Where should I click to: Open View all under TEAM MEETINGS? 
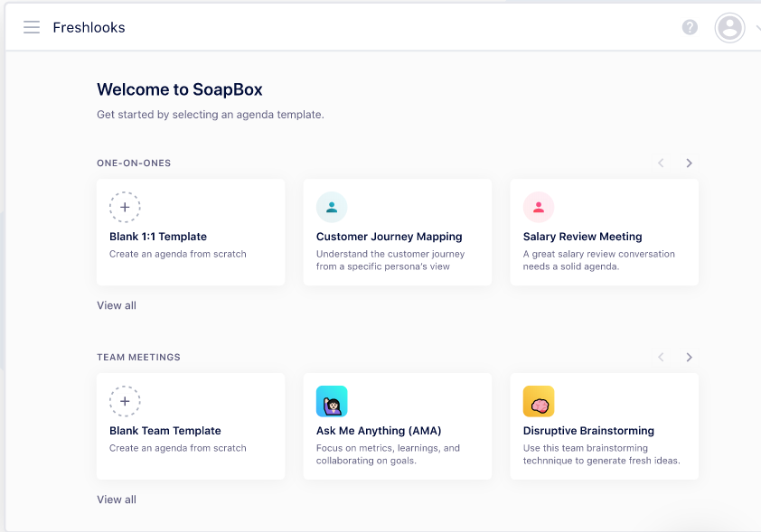tap(116, 499)
